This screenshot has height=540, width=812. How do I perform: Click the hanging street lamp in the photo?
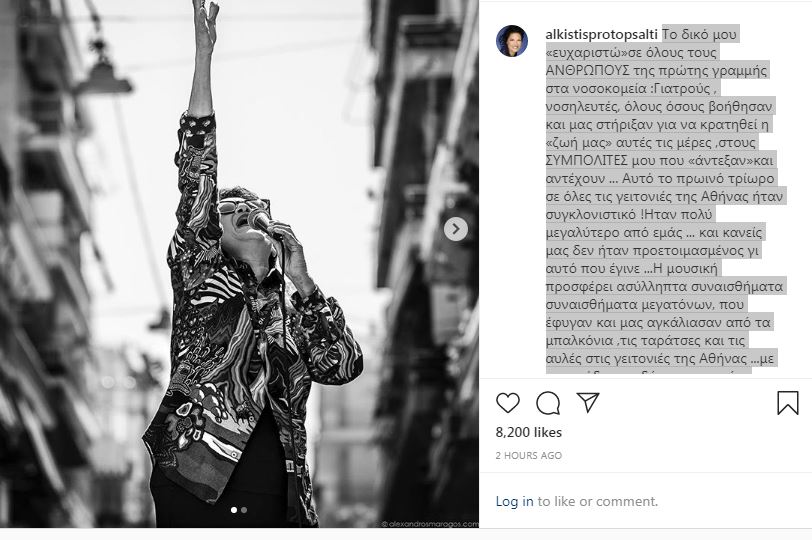click(x=102, y=72)
